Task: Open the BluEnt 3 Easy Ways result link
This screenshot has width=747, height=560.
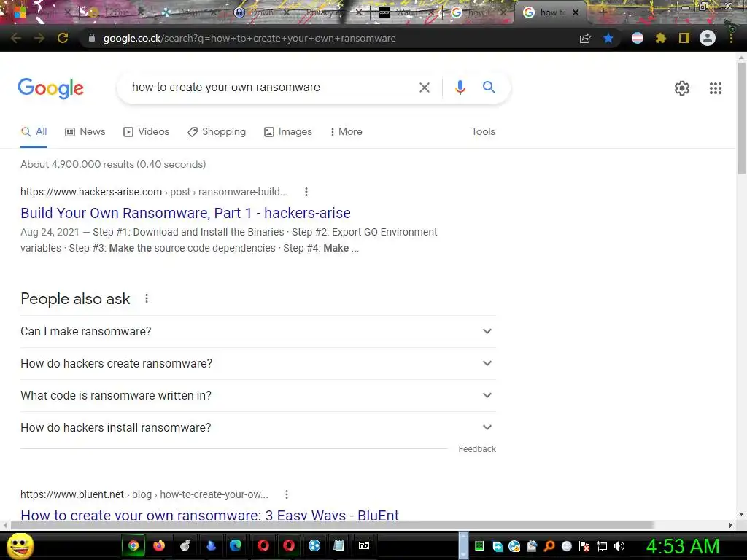Action: [209, 515]
